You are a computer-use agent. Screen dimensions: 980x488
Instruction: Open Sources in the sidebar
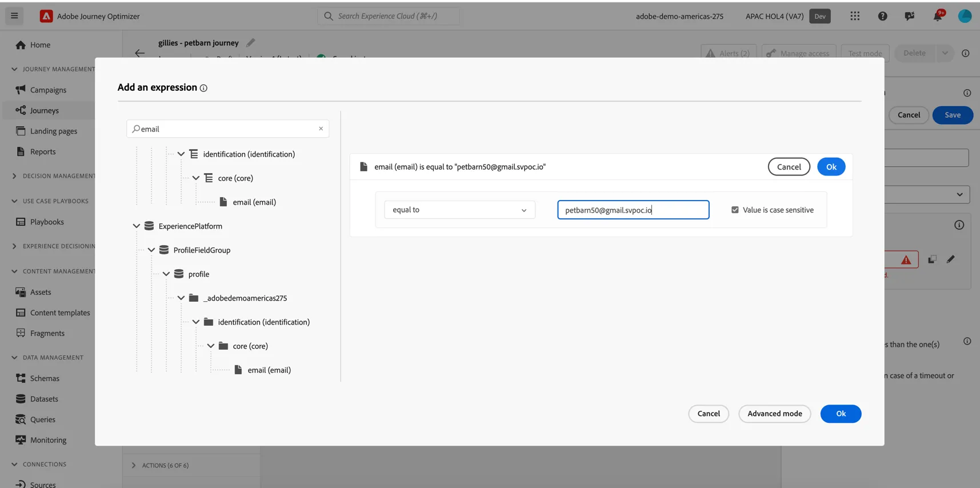(x=43, y=484)
